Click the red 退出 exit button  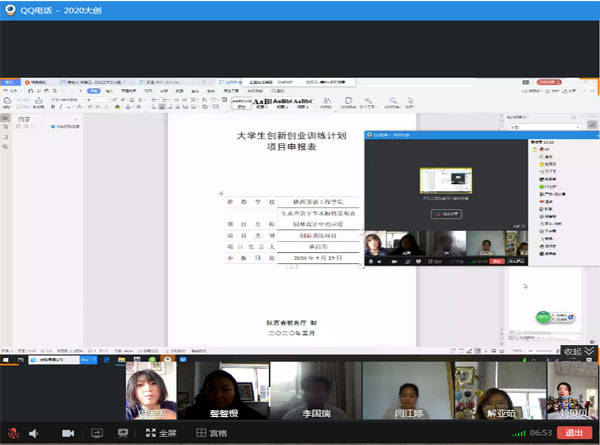574,433
